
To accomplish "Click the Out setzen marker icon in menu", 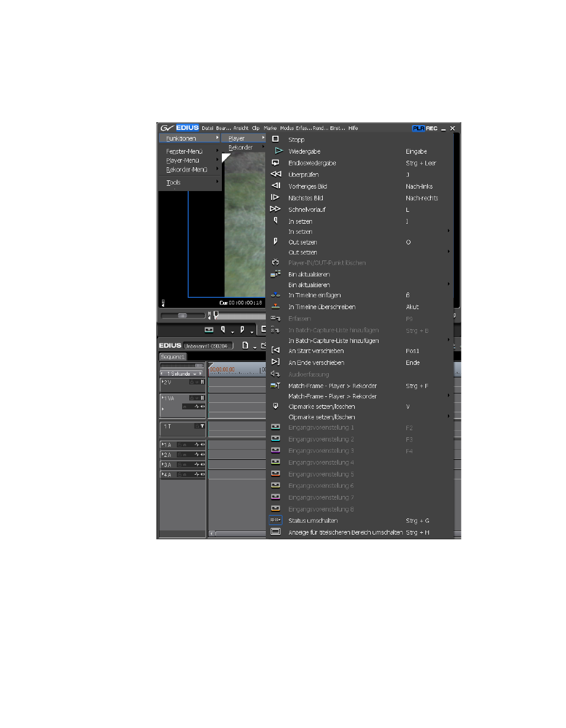I will 275,242.
